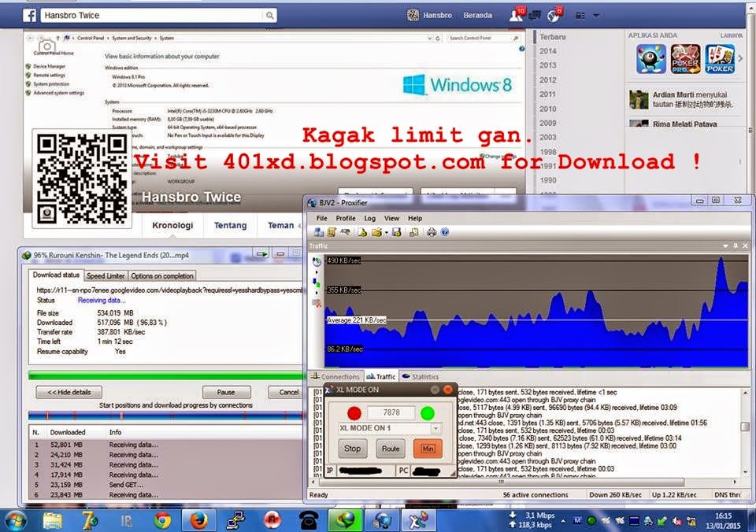Viewport: 756px width, 532px height.
Task: Click download/upload arrows icon beside traffic graph
Action: (x=317, y=283)
